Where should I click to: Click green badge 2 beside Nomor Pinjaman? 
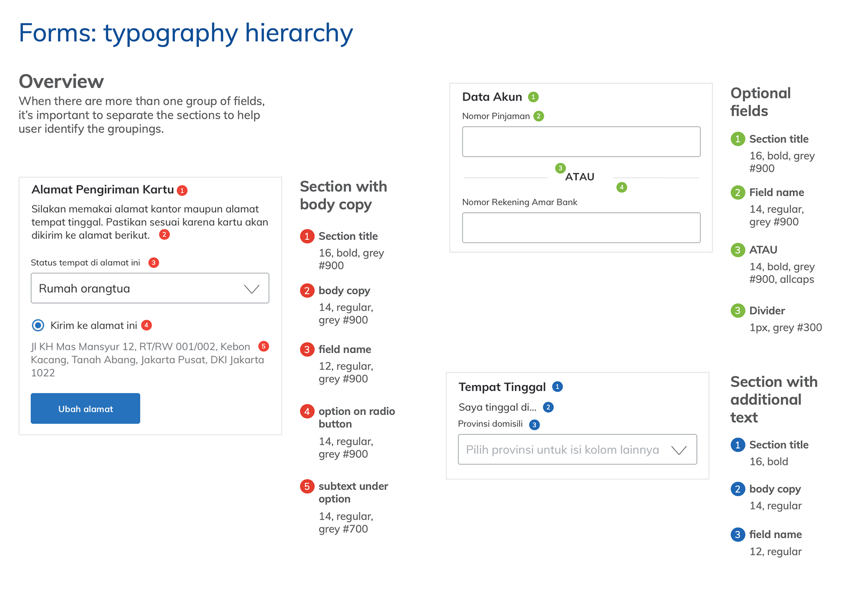tap(538, 116)
